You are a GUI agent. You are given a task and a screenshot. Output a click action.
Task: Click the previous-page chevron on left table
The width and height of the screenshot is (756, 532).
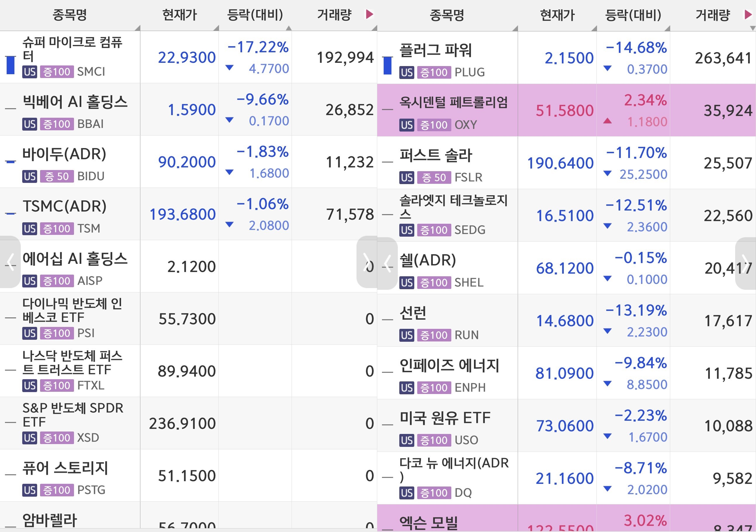click(x=10, y=262)
